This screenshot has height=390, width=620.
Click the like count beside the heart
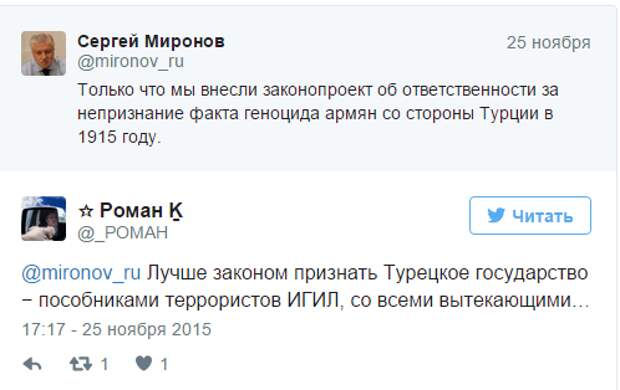164,364
